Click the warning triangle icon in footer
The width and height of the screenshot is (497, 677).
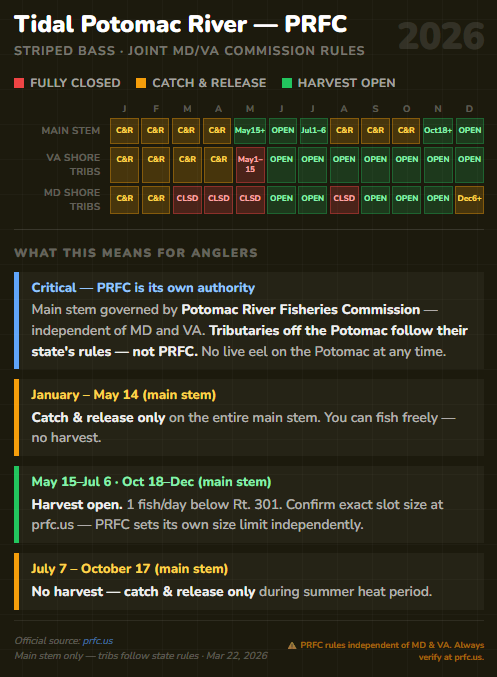click(292, 645)
